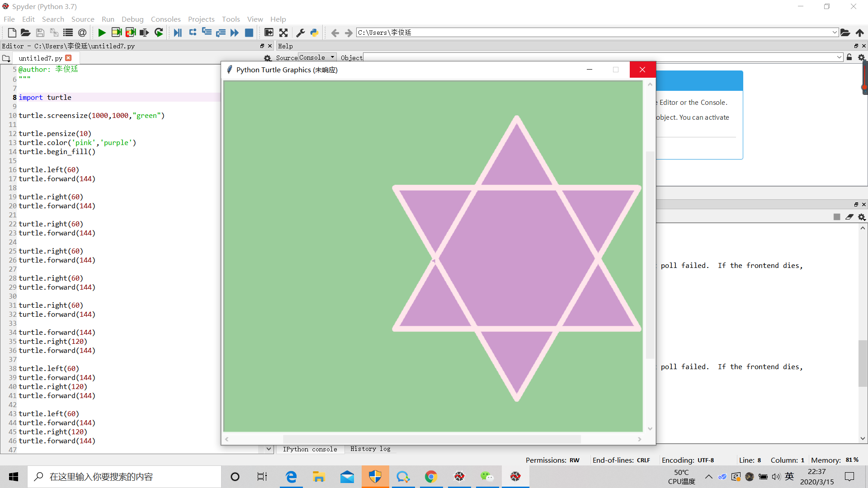Image resolution: width=868 pixels, height=488 pixels.
Task: Undock the Editor pane
Action: tap(262, 46)
